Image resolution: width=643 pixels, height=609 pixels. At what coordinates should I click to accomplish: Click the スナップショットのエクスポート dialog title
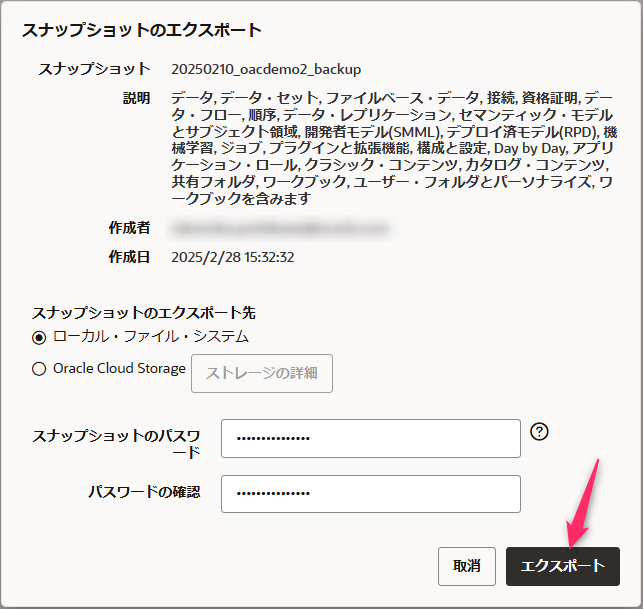pyautogui.click(x=141, y=31)
